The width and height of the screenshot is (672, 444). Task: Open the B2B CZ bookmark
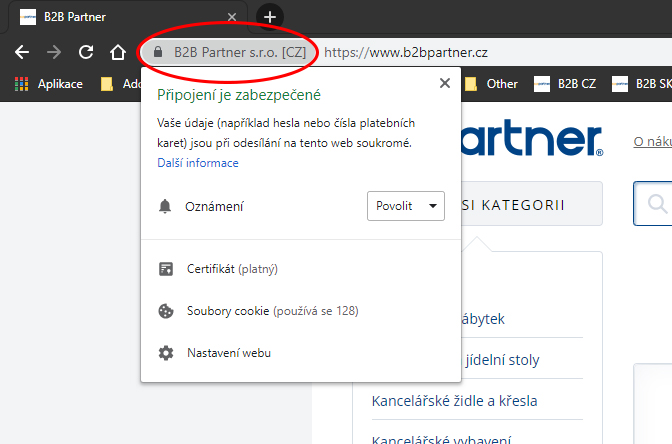(x=565, y=84)
